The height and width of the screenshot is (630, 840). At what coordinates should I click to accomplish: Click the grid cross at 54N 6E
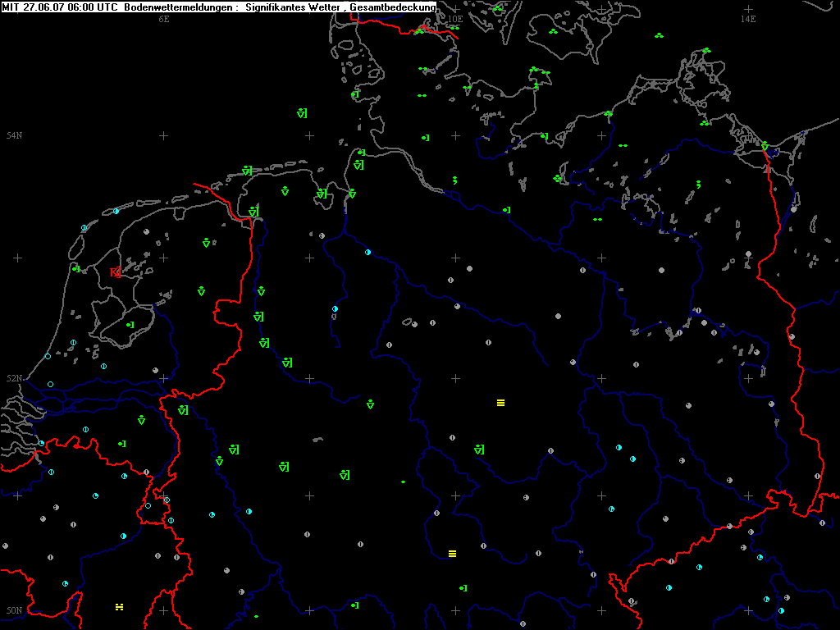coord(163,135)
